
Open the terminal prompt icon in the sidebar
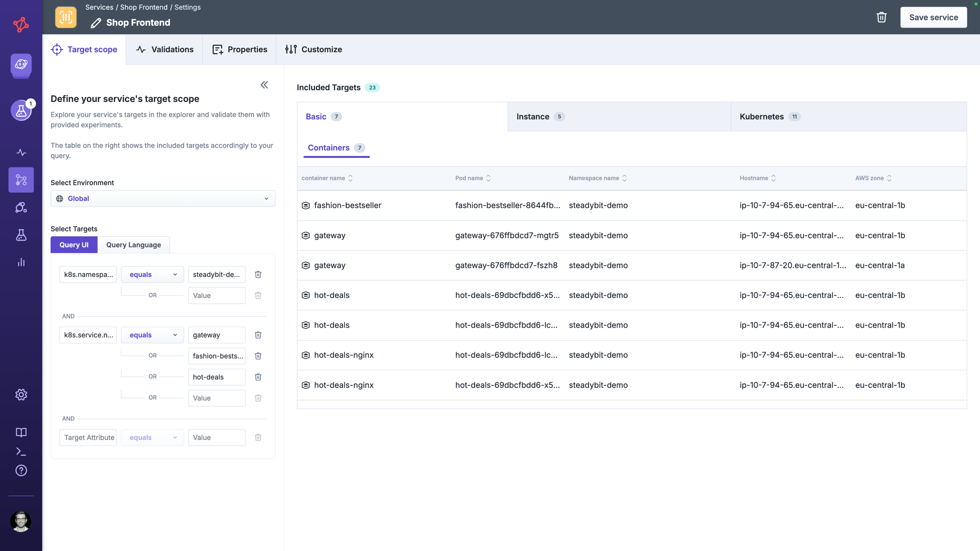(21, 452)
